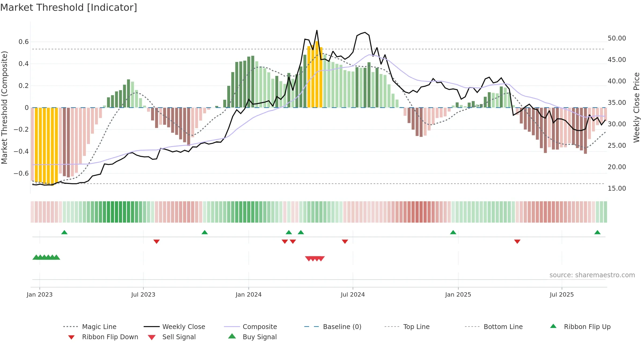Toggle the Ribbon Flip Down legend entry
This screenshot has width=644, height=362.
(x=103, y=337)
